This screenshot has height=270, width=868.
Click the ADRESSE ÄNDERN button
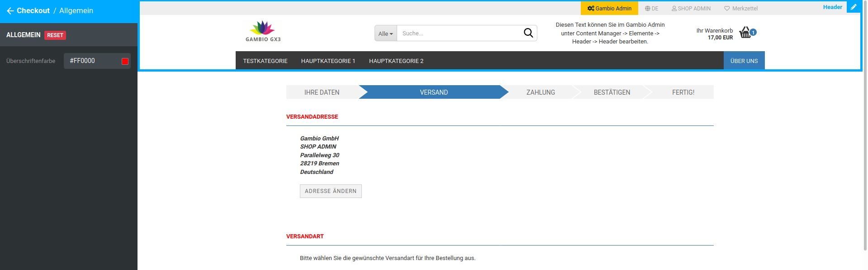click(x=330, y=191)
